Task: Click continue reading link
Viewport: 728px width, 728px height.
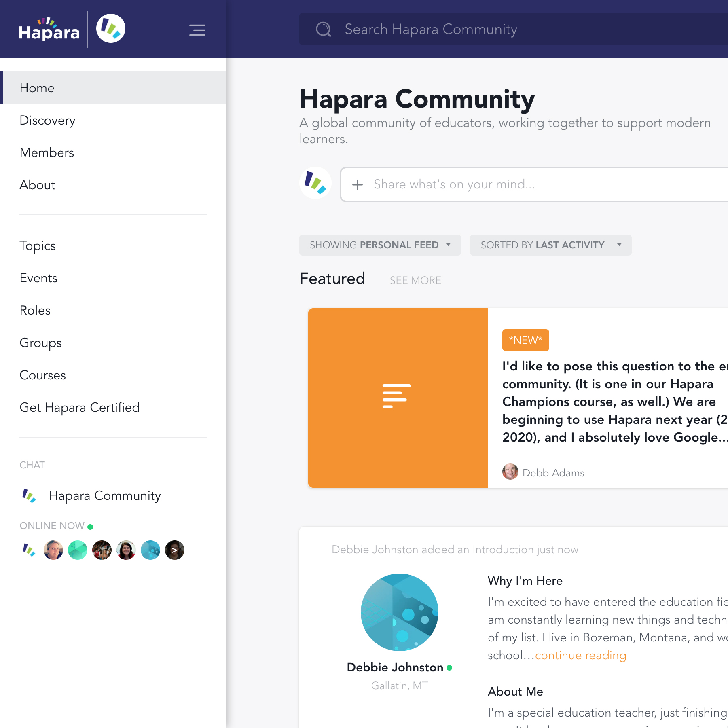Action: pyautogui.click(x=581, y=655)
